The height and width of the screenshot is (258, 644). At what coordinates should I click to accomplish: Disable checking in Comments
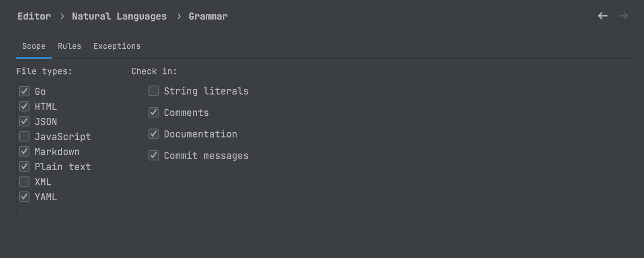point(153,112)
